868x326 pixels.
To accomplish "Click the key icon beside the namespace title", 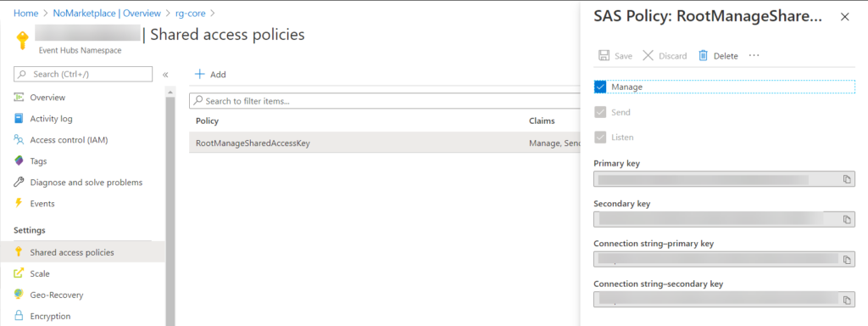I will pyautogui.click(x=22, y=41).
